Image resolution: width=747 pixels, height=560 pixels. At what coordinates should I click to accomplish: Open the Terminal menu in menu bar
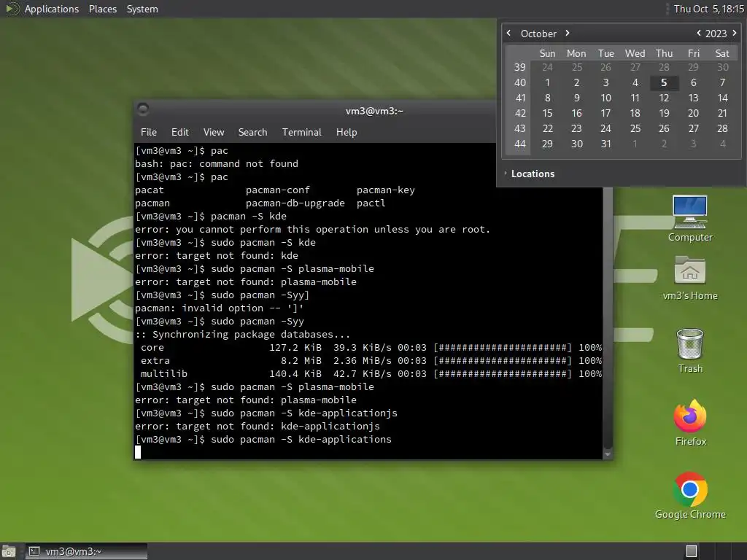301,132
